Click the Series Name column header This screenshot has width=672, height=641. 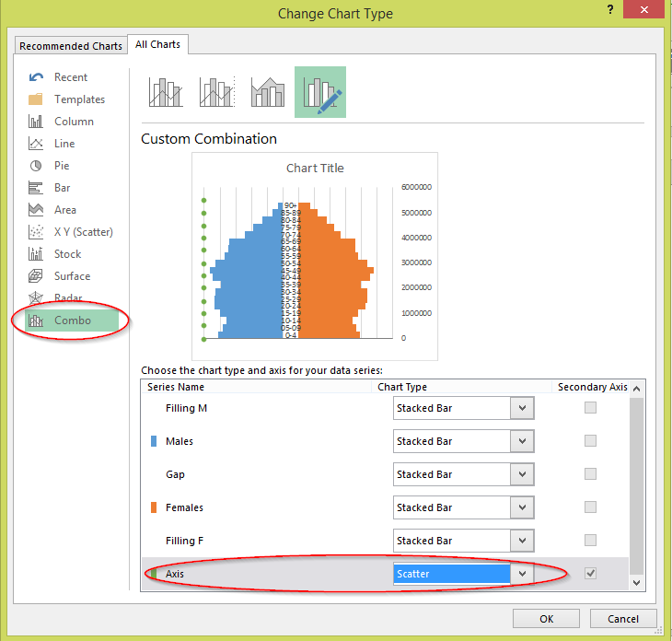pos(176,387)
